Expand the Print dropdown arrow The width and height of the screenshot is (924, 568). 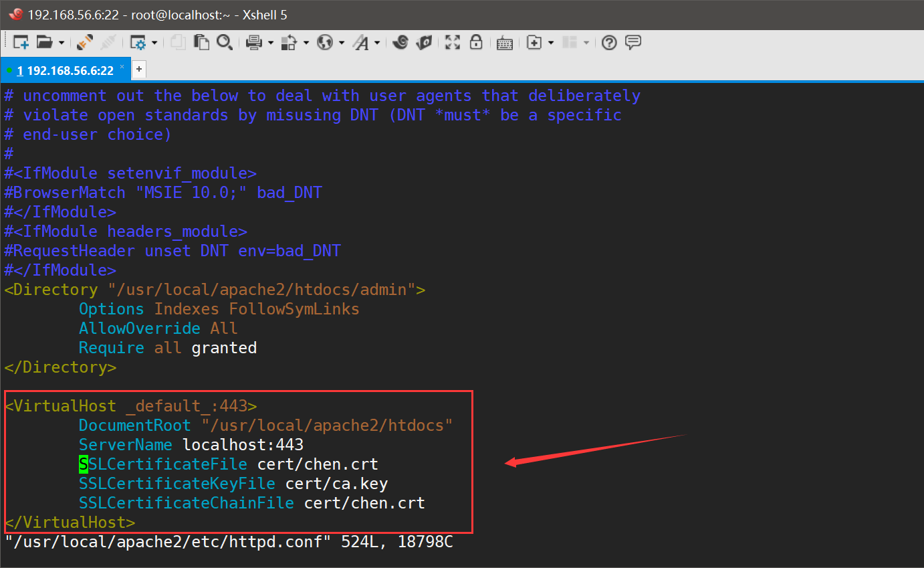point(271,43)
